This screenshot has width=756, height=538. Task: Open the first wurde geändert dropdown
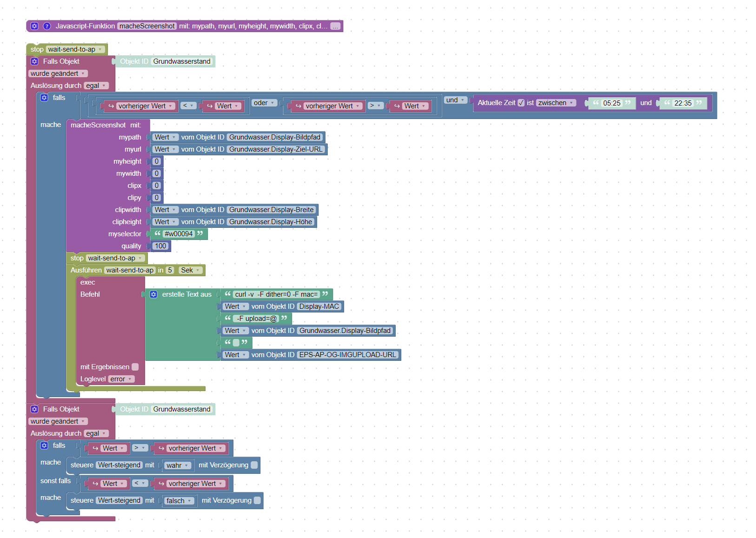click(x=58, y=73)
